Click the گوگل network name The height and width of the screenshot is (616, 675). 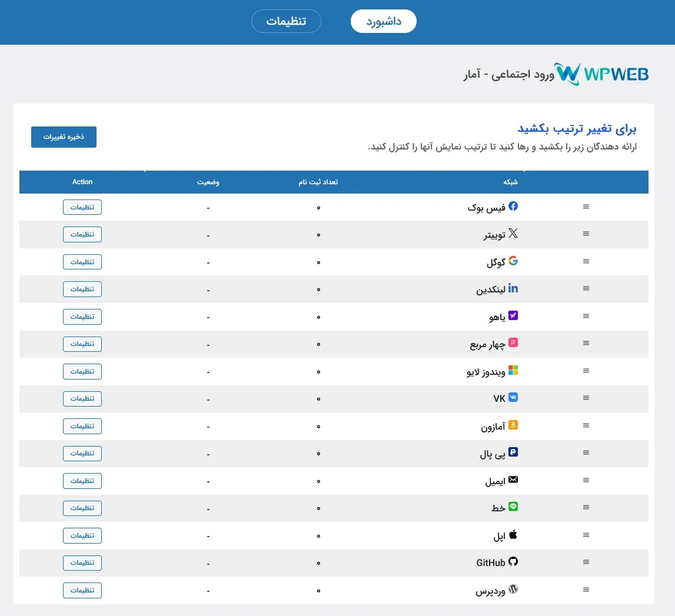pyautogui.click(x=496, y=262)
